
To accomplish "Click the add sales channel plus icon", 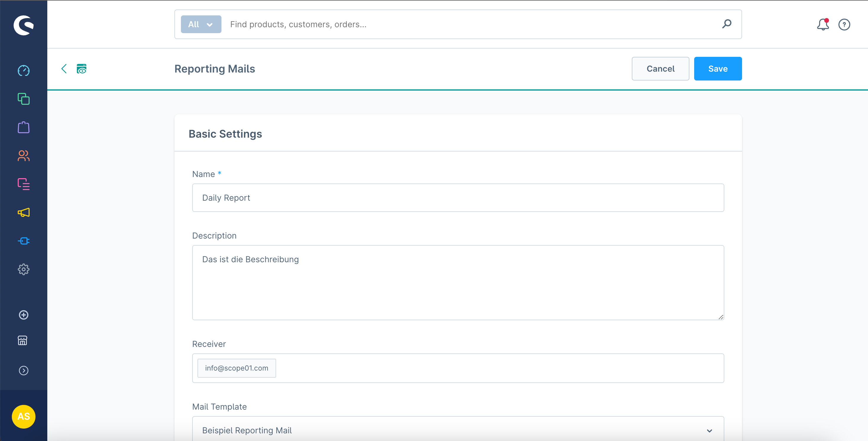I will coord(24,315).
